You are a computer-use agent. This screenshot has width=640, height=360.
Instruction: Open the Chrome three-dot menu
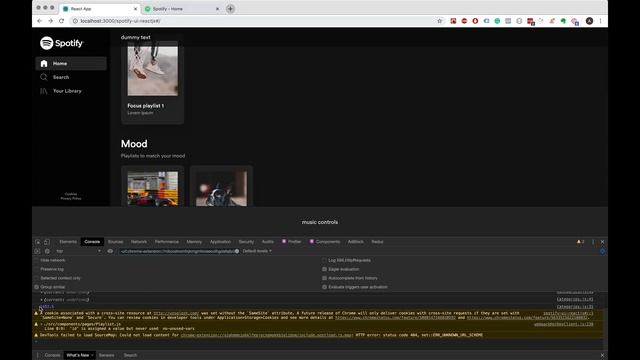(600, 21)
